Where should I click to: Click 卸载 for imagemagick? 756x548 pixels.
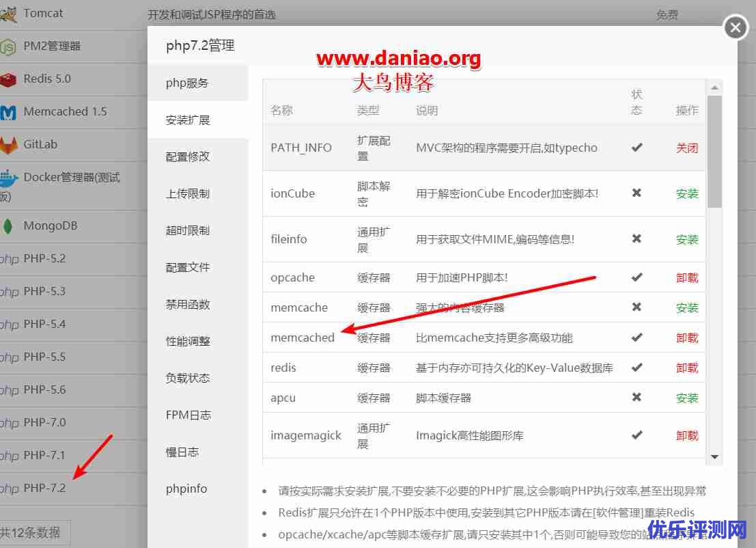click(686, 436)
